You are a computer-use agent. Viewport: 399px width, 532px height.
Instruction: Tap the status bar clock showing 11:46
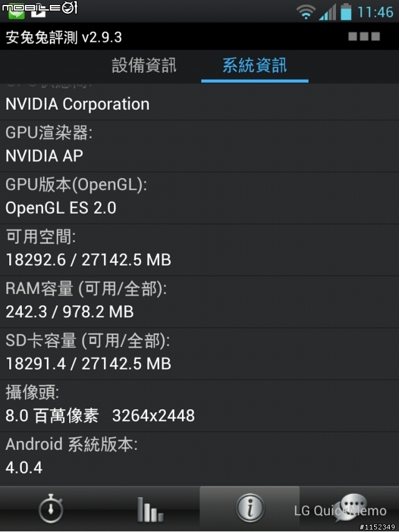pos(376,12)
